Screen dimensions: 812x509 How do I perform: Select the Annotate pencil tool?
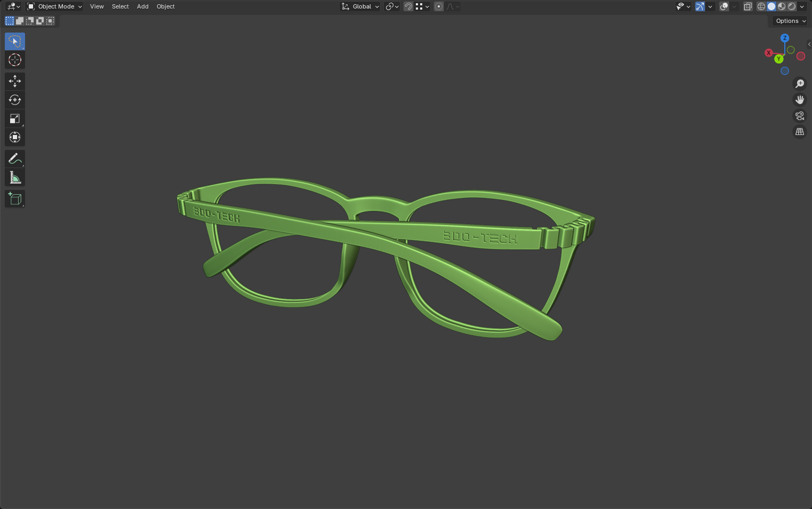click(x=14, y=158)
